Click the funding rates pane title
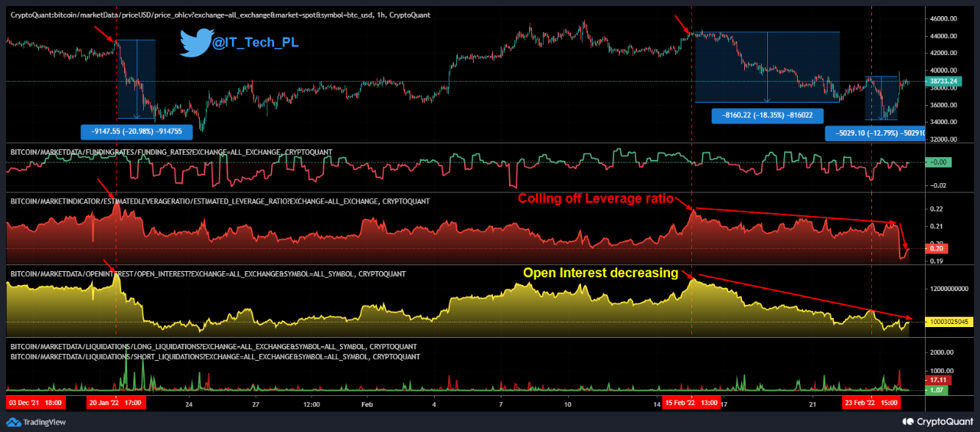980x432 pixels. (171, 152)
